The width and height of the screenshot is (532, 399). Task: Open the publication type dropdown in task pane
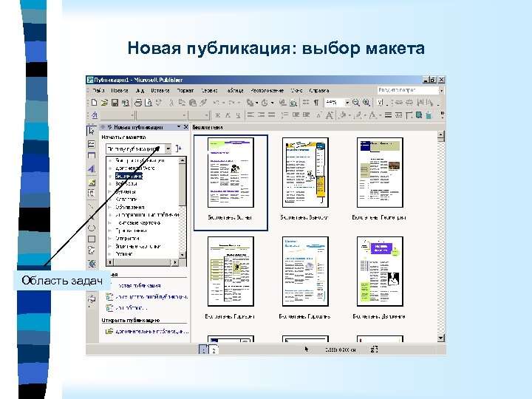(168, 149)
